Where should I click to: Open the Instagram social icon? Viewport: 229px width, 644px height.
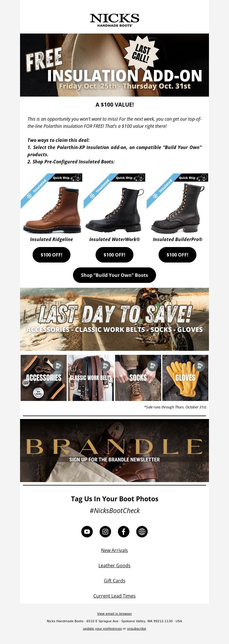[105, 532]
